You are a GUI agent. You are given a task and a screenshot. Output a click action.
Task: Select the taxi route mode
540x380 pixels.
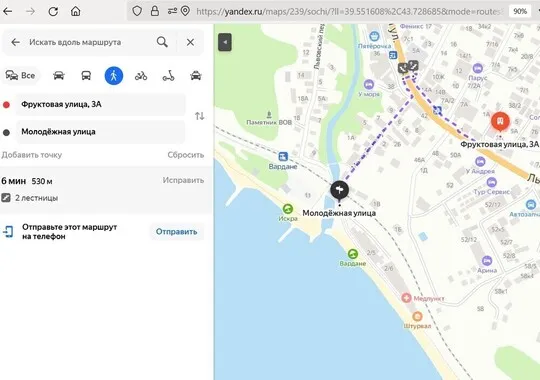(x=196, y=75)
